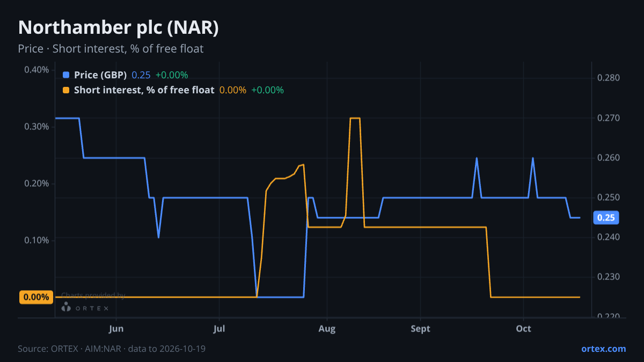Click the Oct month label
Viewport: 644px width, 362px height.
[523, 329]
